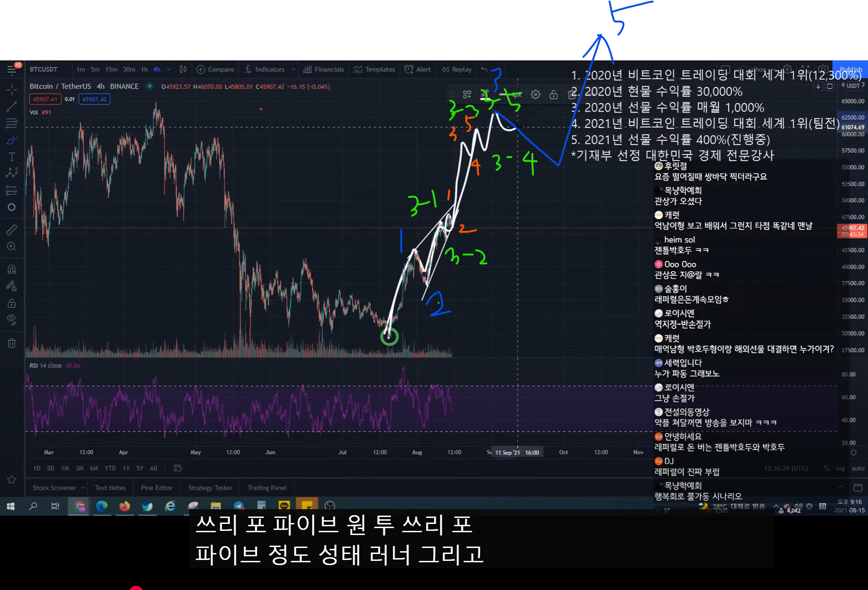This screenshot has height=590, width=868.
Task: Select the XABCD patterns tool
Action: [12, 173]
